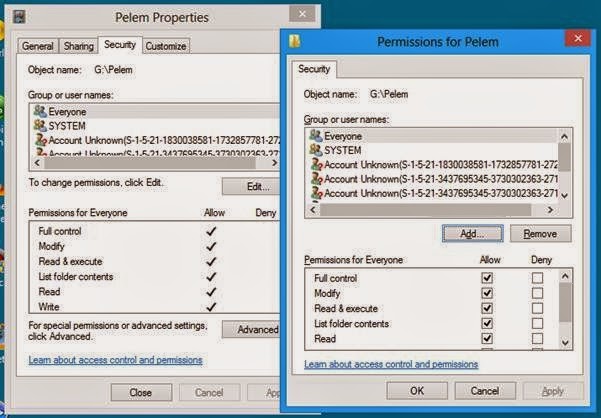Switch to Sharing tab in Pelem Properties
This screenshot has height=418, width=601.
point(79,46)
